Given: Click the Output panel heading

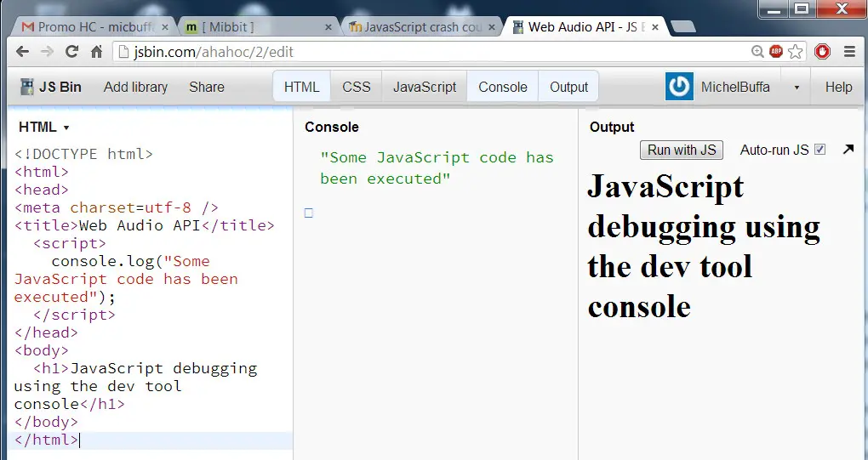Looking at the screenshot, I should click(x=612, y=128).
